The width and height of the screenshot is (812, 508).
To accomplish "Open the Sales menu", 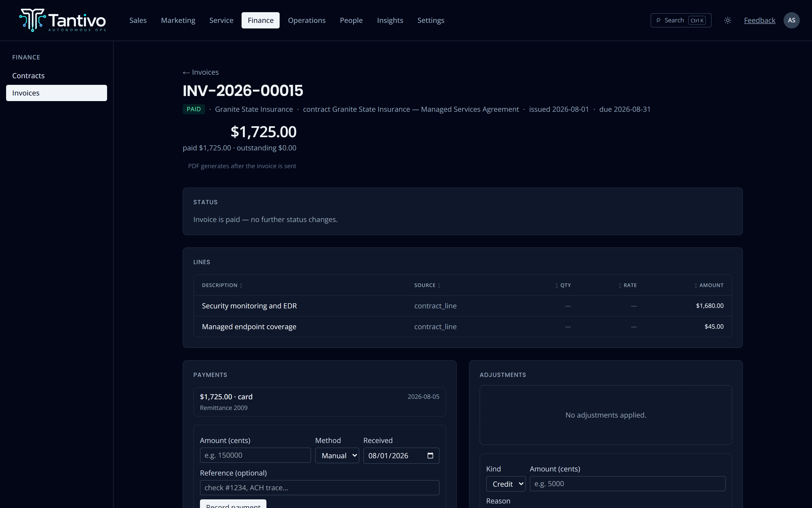I will pos(138,21).
